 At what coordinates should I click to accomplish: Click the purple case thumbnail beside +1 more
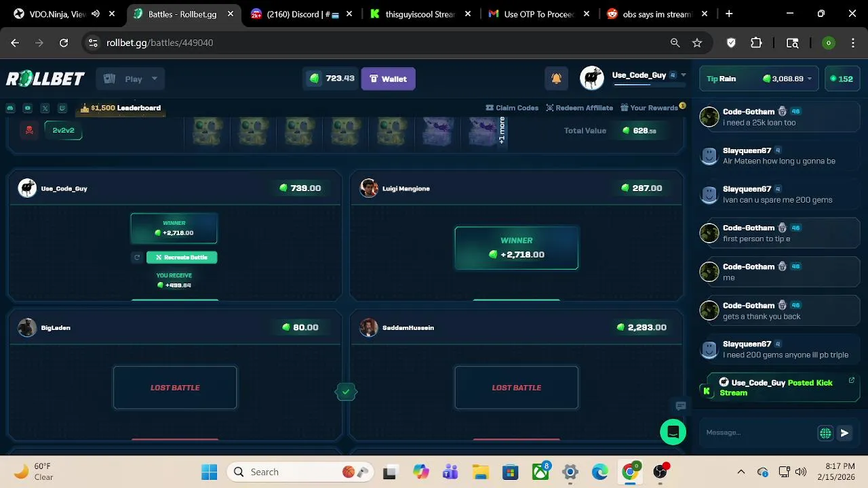[x=484, y=130]
